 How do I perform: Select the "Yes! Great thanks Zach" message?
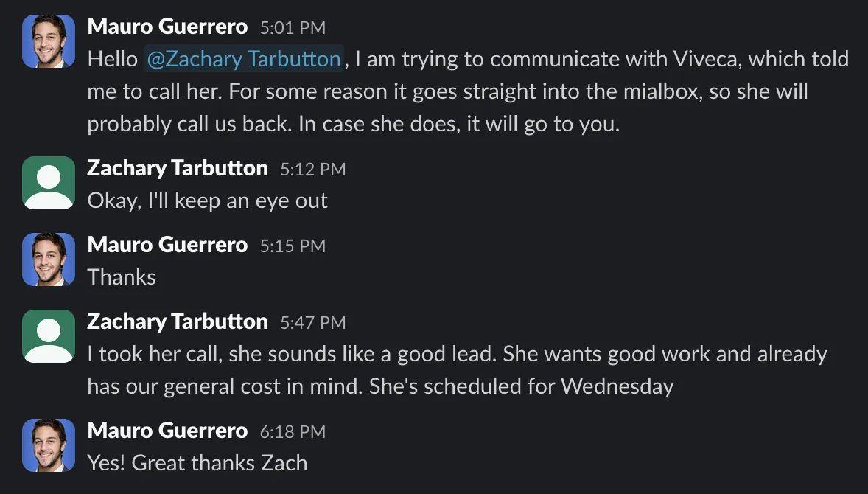[x=197, y=463]
